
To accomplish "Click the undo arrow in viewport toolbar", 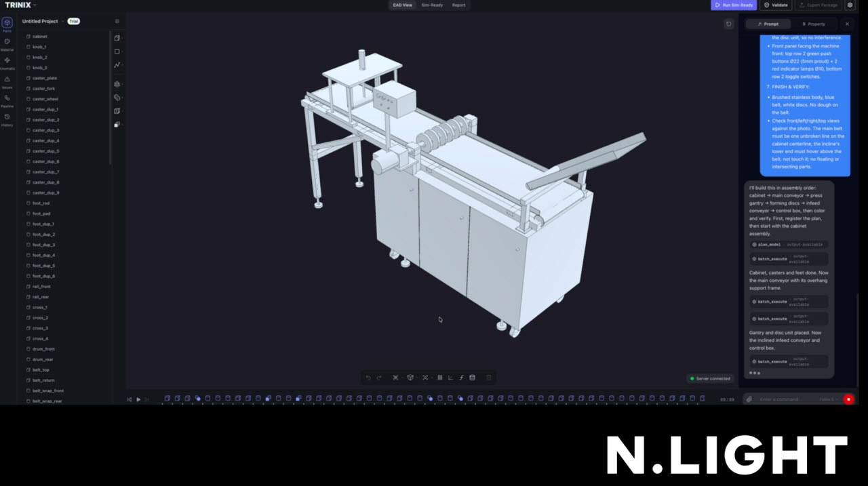I will coord(368,378).
